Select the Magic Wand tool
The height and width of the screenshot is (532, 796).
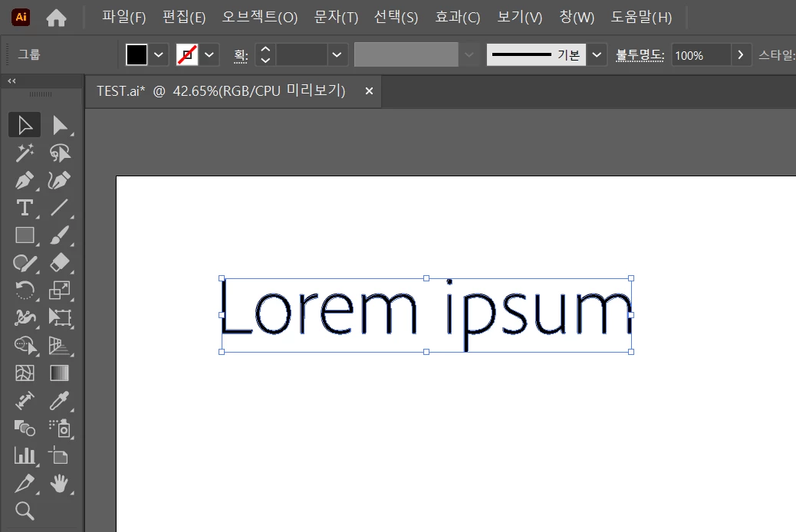click(25, 153)
